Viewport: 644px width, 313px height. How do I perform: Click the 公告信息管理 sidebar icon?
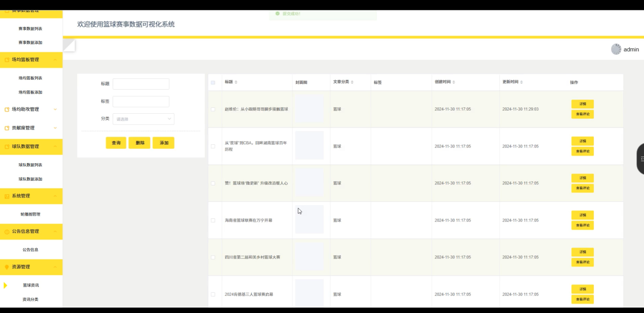point(7,231)
